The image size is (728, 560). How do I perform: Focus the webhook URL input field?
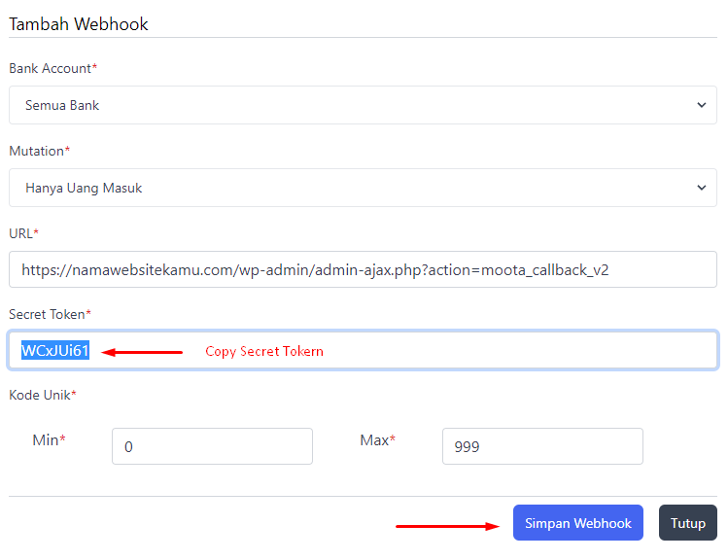pos(363,269)
